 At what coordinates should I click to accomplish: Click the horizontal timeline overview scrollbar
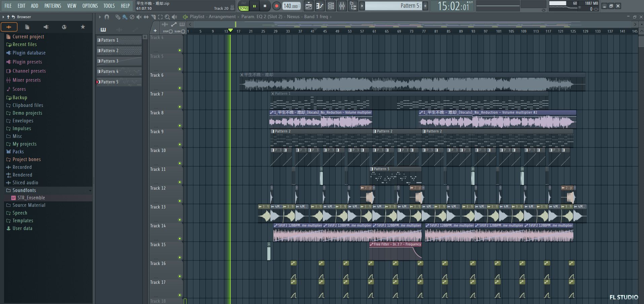(412, 24)
